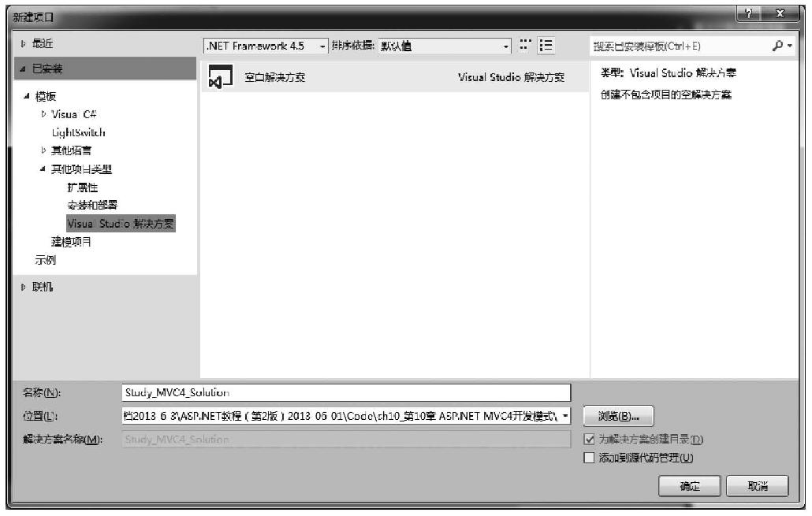This screenshot has width=812, height=516.
Task: Open the sort by dropdown
Action: point(445,46)
